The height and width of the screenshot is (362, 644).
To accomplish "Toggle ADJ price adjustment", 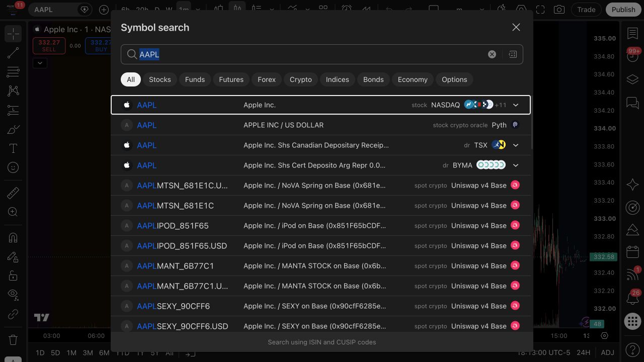I will coord(607,352).
